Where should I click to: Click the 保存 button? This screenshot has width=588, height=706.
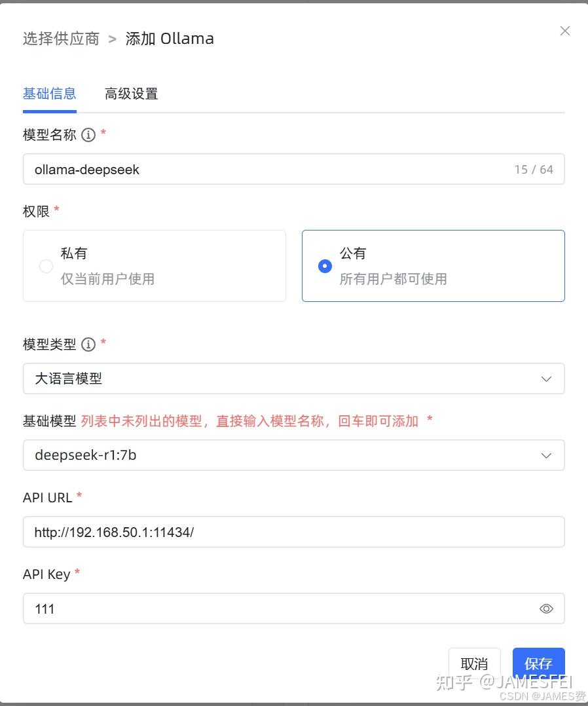click(538, 663)
